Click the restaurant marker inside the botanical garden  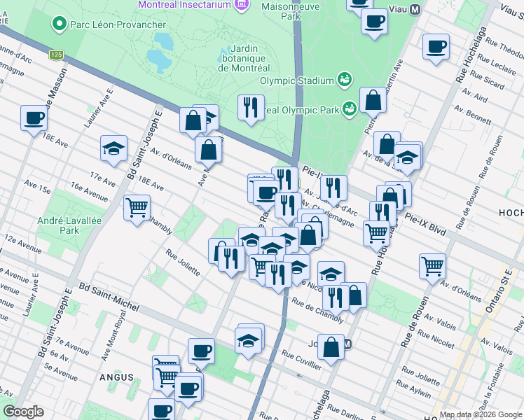pos(251,108)
